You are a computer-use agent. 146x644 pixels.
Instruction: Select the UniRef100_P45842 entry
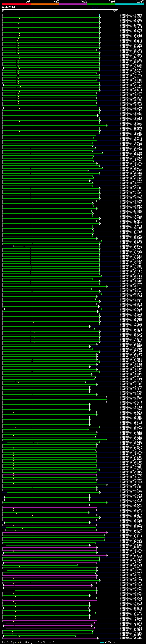131,339
